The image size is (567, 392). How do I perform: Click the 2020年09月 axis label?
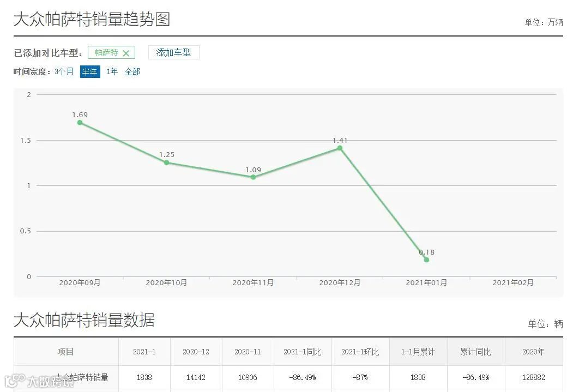click(x=80, y=283)
